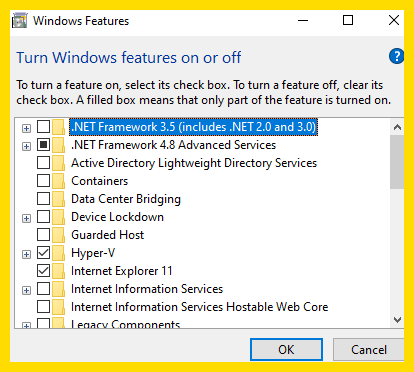Select the '.NET Framework 3.5 (includes .NET 2.0 and 3.0)' row
Screen dimensions: 414x372
click(x=193, y=127)
